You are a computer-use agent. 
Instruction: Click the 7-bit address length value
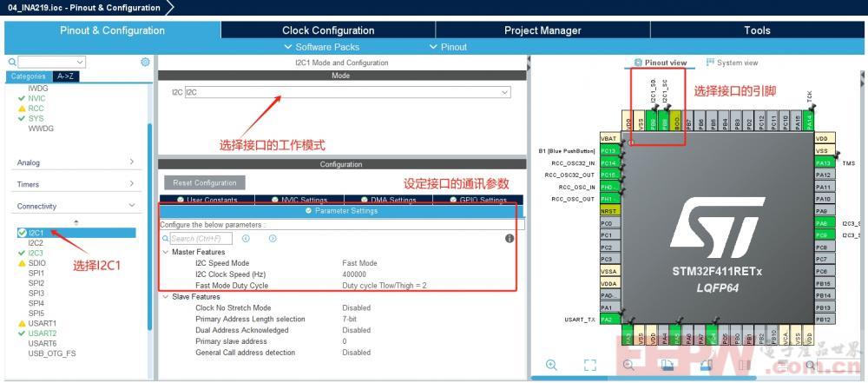349,320
